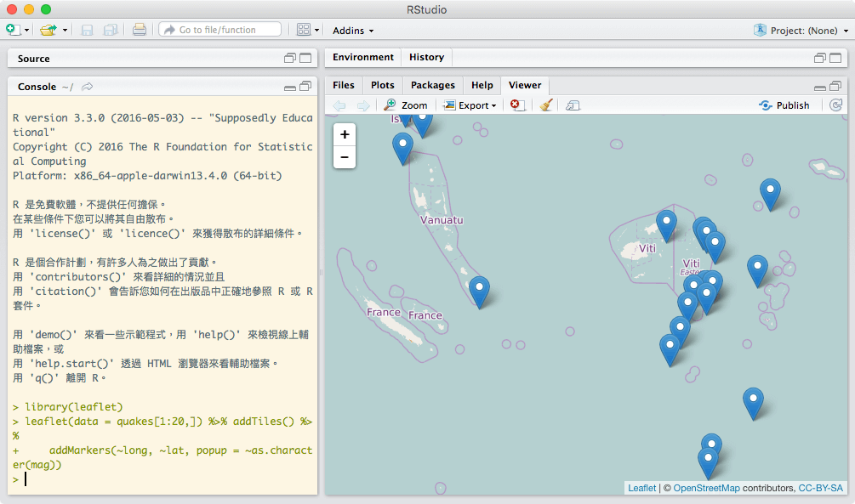
Task: Expand the Export dropdown in Viewer
Action: pos(470,105)
